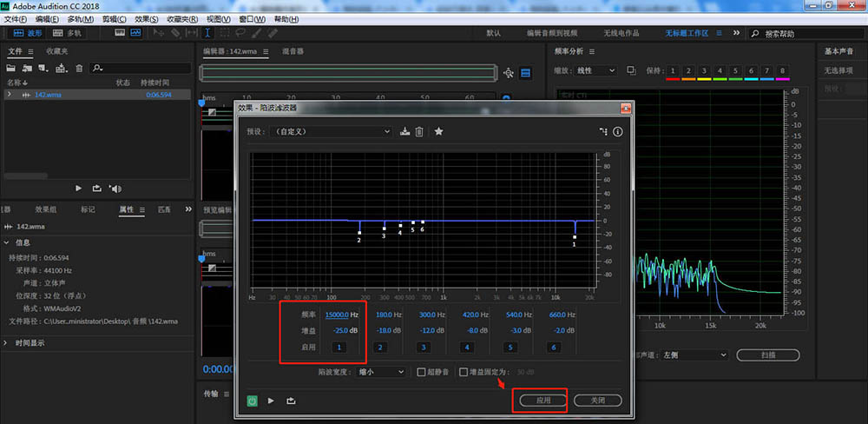Show more panel tabs chevron beside 匹库

188,209
